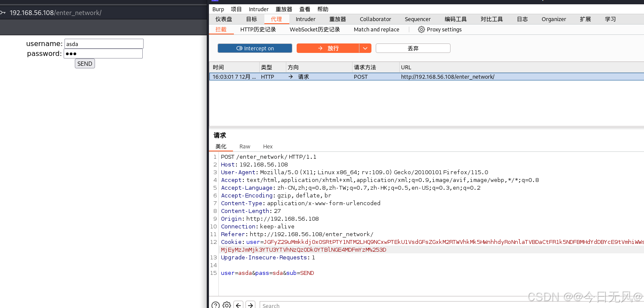This screenshot has width=644, height=308.
Task: Drop the intercepted request (丢弃)
Action: (x=413, y=48)
